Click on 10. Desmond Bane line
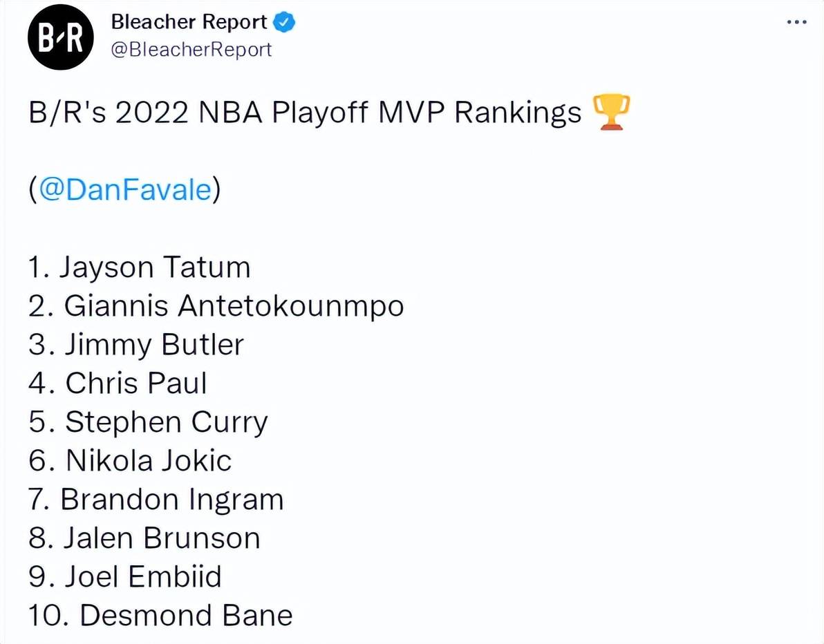This screenshot has width=824, height=644. tap(160, 615)
